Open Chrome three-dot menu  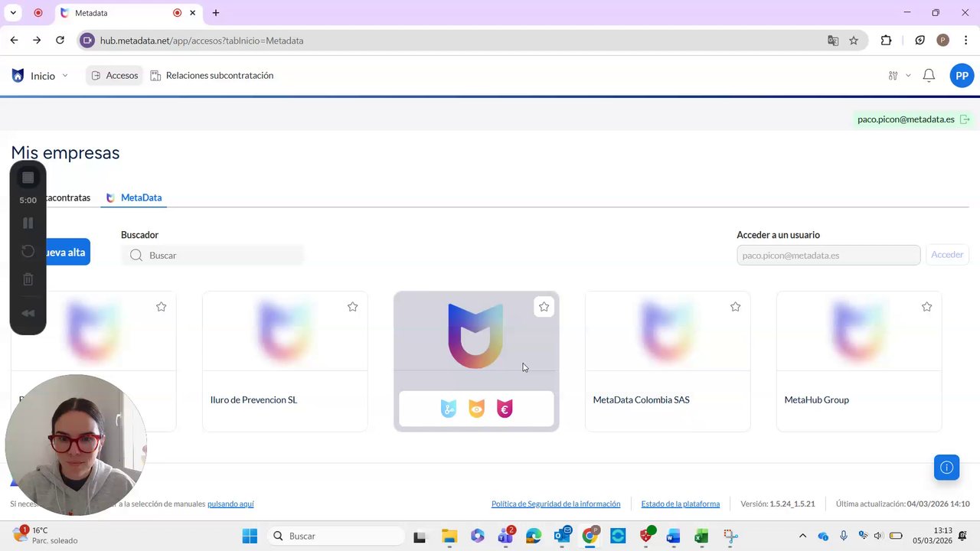coord(965,41)
